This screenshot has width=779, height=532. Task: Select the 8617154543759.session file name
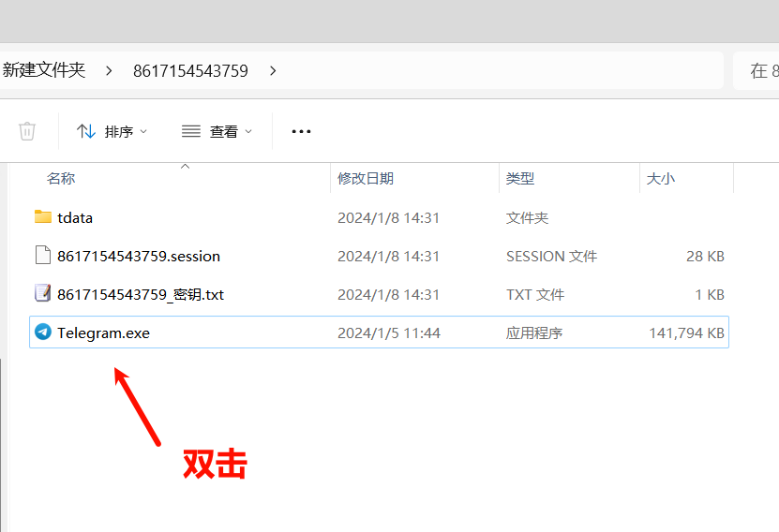point(139,256)
